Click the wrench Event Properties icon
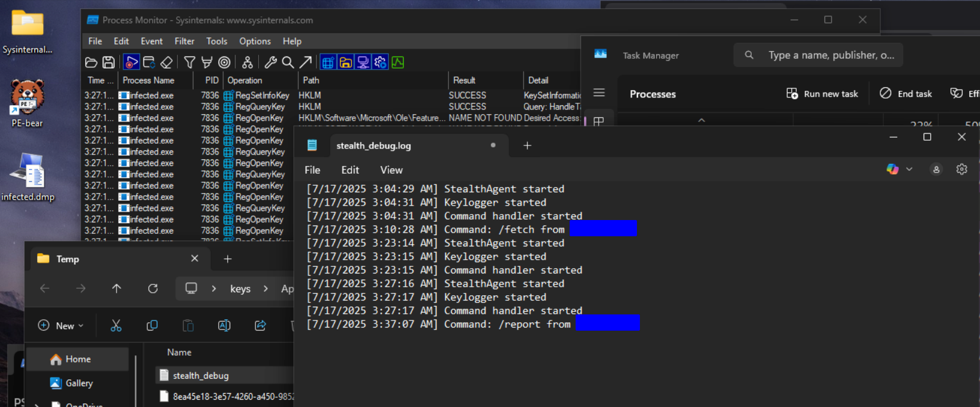Screen dimensions: 980x407 click(270, 62)
